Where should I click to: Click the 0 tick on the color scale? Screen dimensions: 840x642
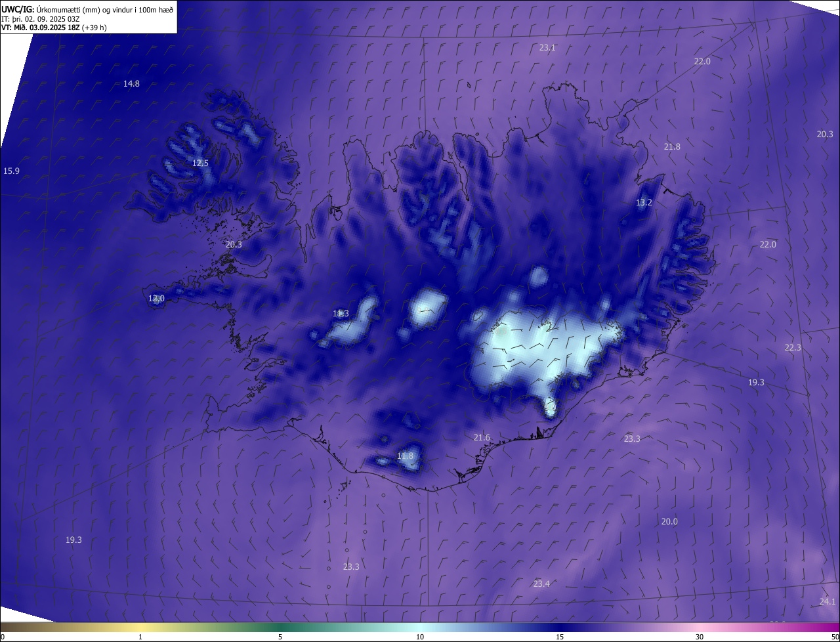coord(3,637)
